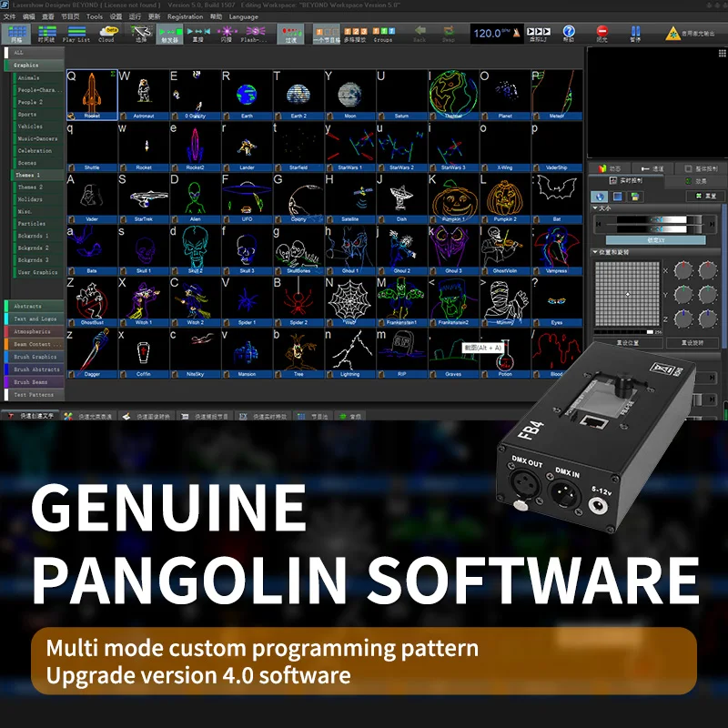Click the left X rotation knob
Image resolution: width=728 pixels, height=728 pixels.
click(x=682, y=269)
